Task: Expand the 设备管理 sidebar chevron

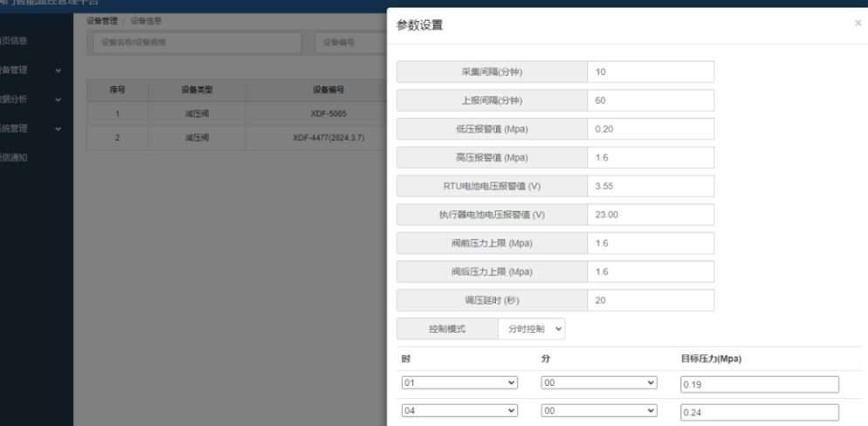Action: 58,70
